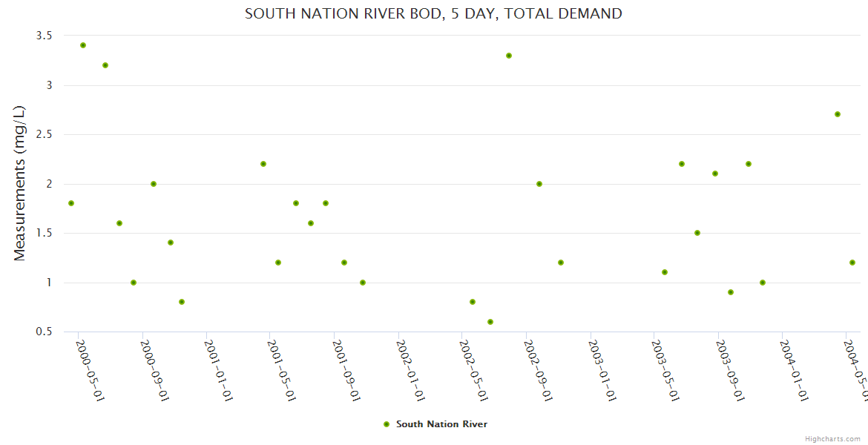Select the 0.9 mg/L data point
This screenshot has height=445, width=868.
click(731, 292)
